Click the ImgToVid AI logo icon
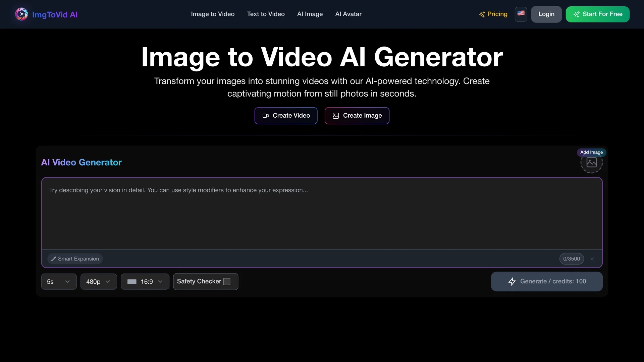Image resolution: width=644 pixels, height=362 pixels. click(x=21, y=14)
